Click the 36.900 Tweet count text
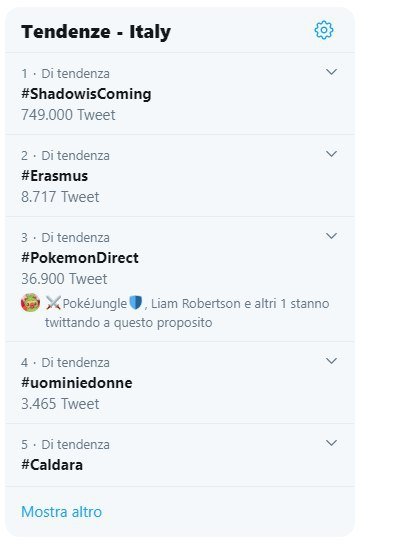This screenshot has height=544, width=396. (x=64, y=279)
